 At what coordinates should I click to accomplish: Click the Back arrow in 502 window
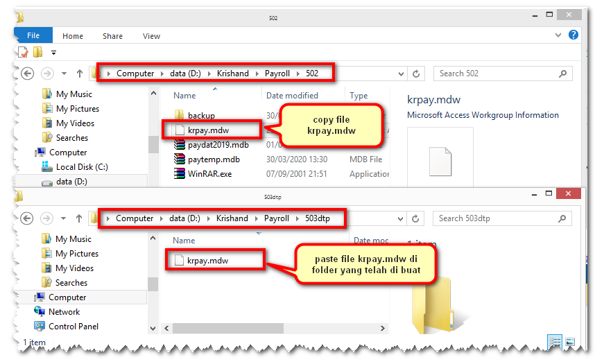[x=28, y=73]
